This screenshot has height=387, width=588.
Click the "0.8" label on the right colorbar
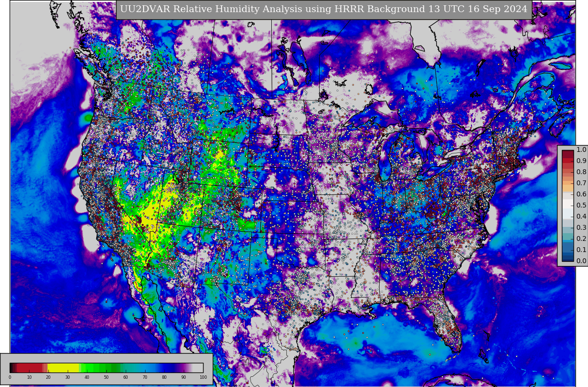[x=581, y=172]
